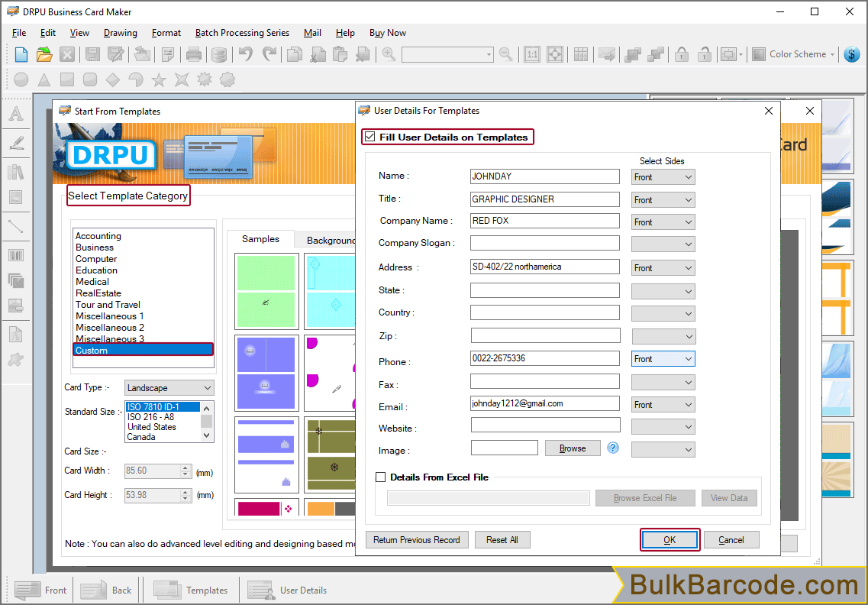The height and width of the screenshot is (605, 868).
Task: Click the blue dollar Buy icon
Action: click(852, 54)
